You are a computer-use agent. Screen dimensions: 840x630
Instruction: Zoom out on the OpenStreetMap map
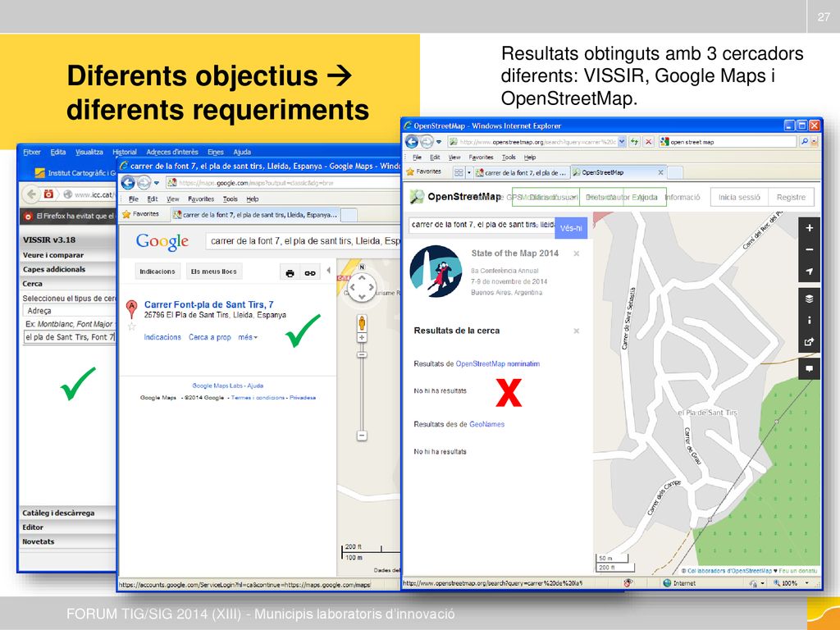tap(809, 249)
